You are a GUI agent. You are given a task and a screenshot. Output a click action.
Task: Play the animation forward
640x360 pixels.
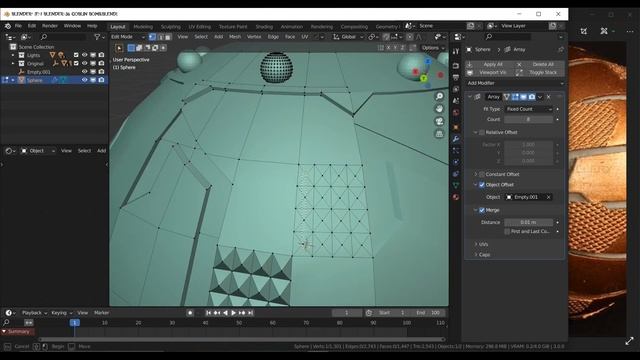(233, 313)
